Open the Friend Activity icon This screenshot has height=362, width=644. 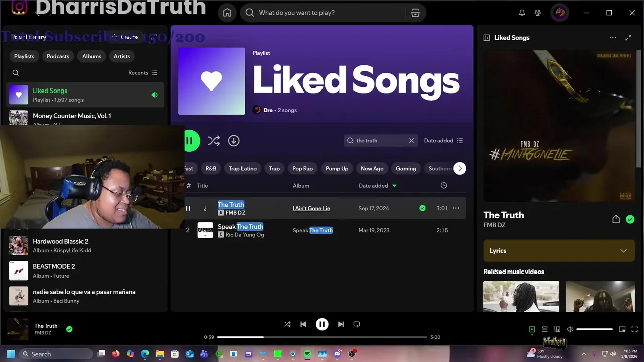coord(538,13)
